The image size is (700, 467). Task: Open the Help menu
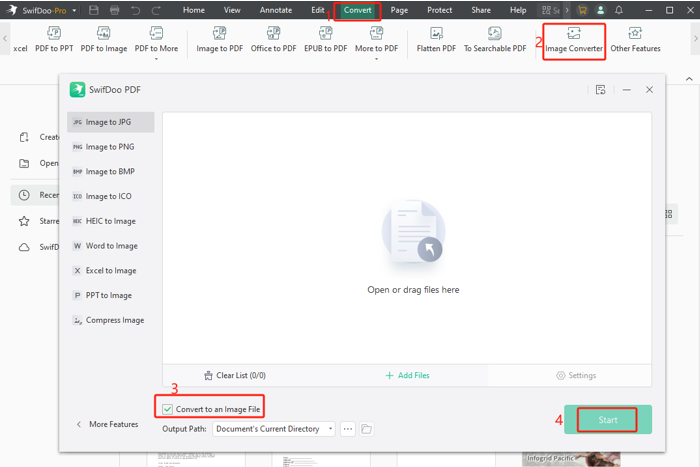[518, 10]
